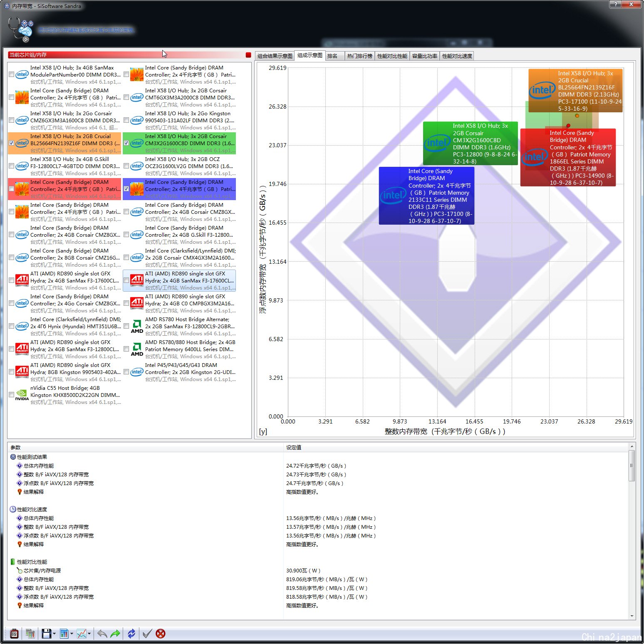The width and height of the screenshot is (644, 644).
Task: Select the red Patriot 1866EL label in chart
Action: point(568,157)
